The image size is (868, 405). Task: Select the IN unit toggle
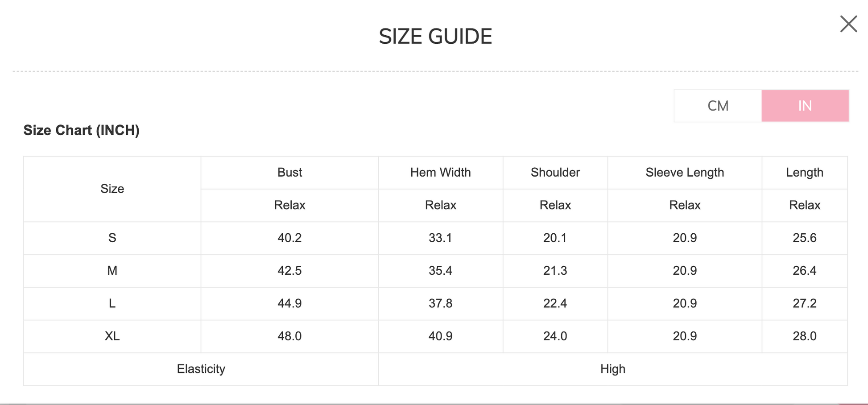point(805,106)
